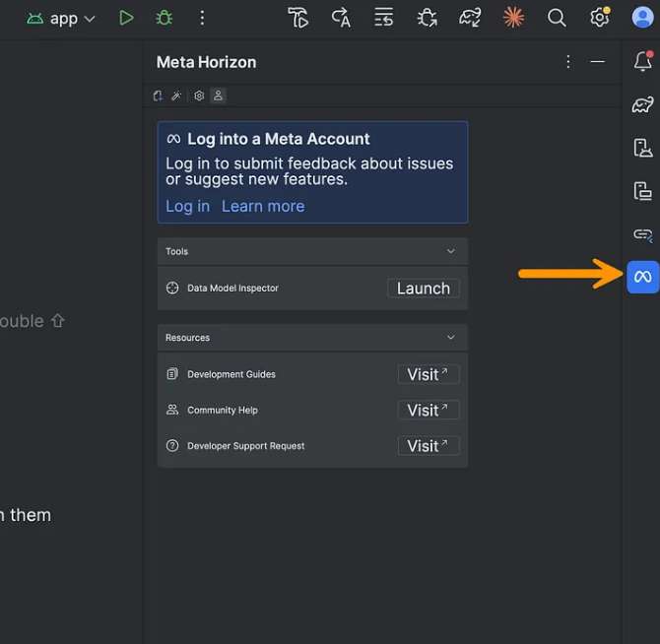
Task: Open the top toolbar more actions menu
Action: click(x=202, y=18)
